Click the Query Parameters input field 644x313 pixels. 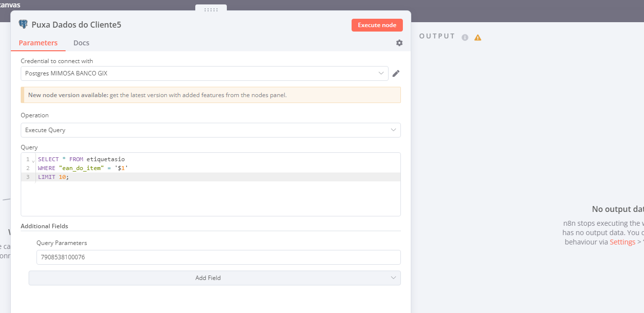tap(218, 257)
